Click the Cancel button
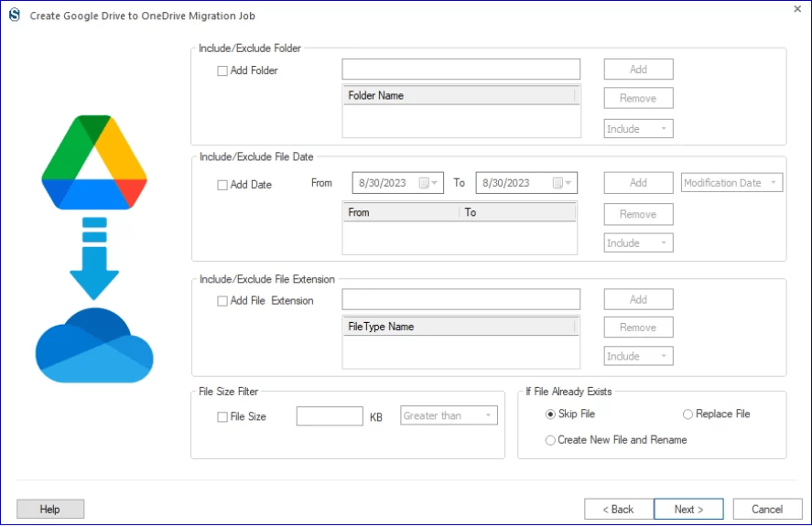812x527 pixels. click(x=767, y=509)
